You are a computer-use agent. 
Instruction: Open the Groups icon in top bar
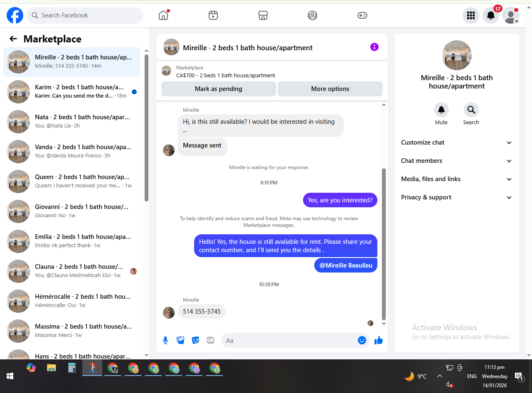coord(313,15)
